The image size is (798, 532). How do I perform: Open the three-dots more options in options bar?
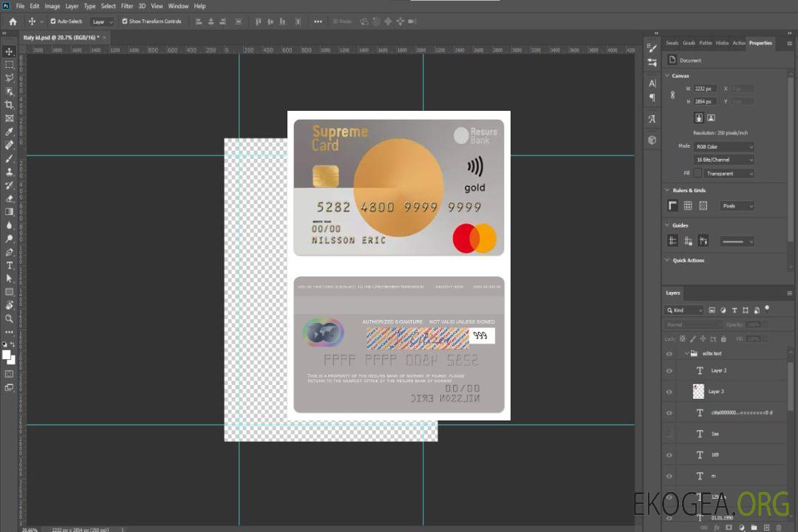tap(318, 21)
